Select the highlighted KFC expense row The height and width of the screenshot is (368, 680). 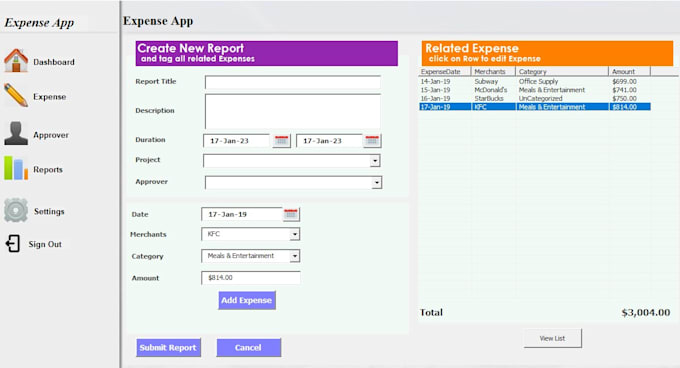tap(535, 107)
